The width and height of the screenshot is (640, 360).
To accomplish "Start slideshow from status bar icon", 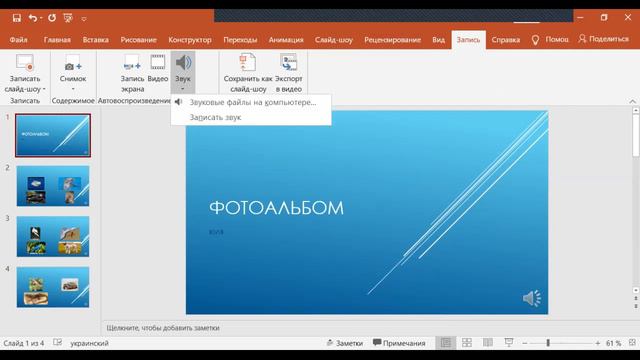I will click(509, 343).
